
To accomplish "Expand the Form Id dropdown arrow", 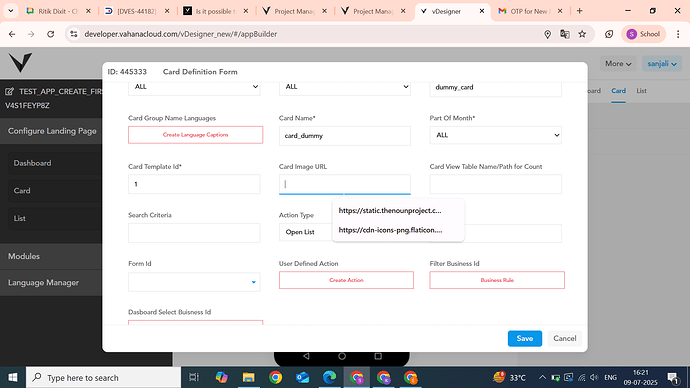I will [253, 282].
